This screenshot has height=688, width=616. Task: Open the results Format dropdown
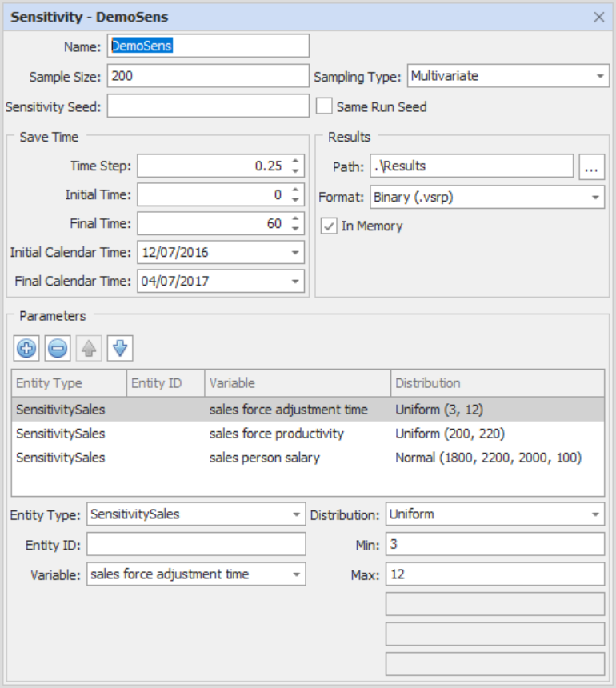click(595, 197)
